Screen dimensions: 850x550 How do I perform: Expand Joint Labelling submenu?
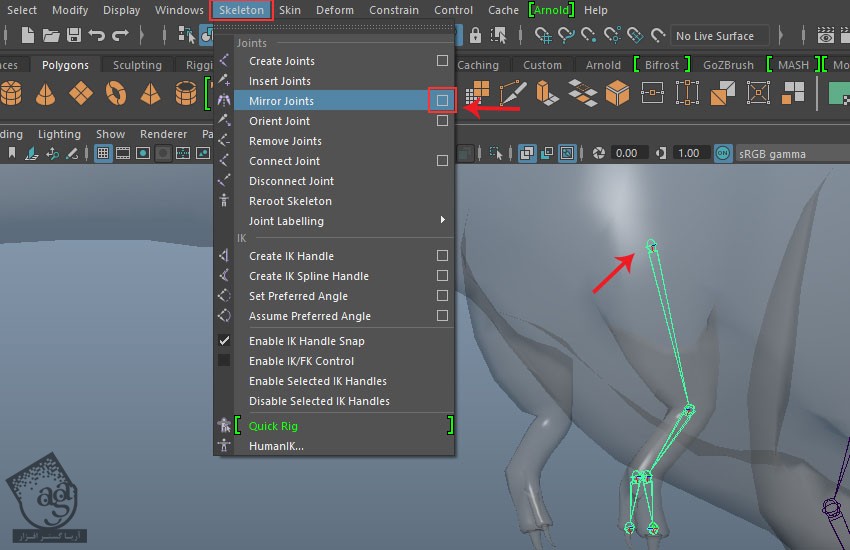441,221
